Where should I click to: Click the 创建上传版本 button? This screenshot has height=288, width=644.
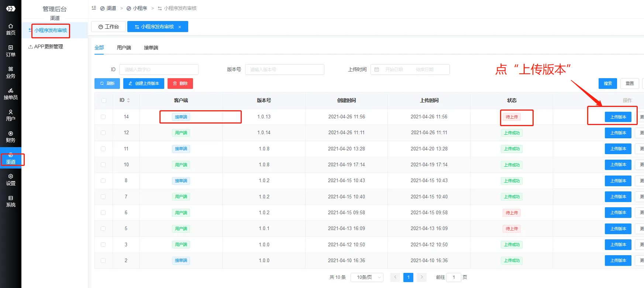click(144, 83)
